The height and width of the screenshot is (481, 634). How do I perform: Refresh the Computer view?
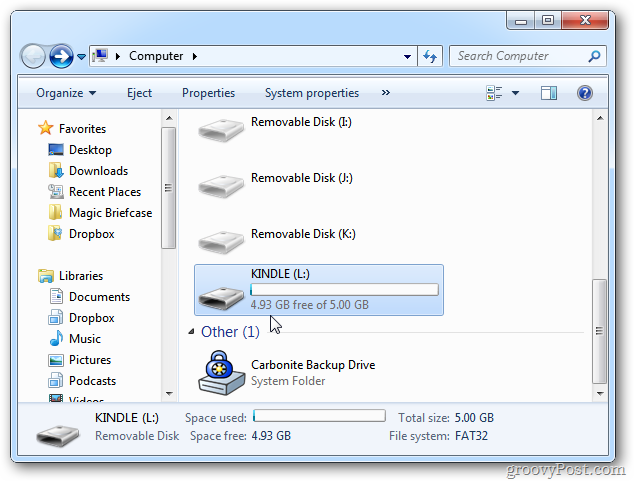tap(430, 56)
